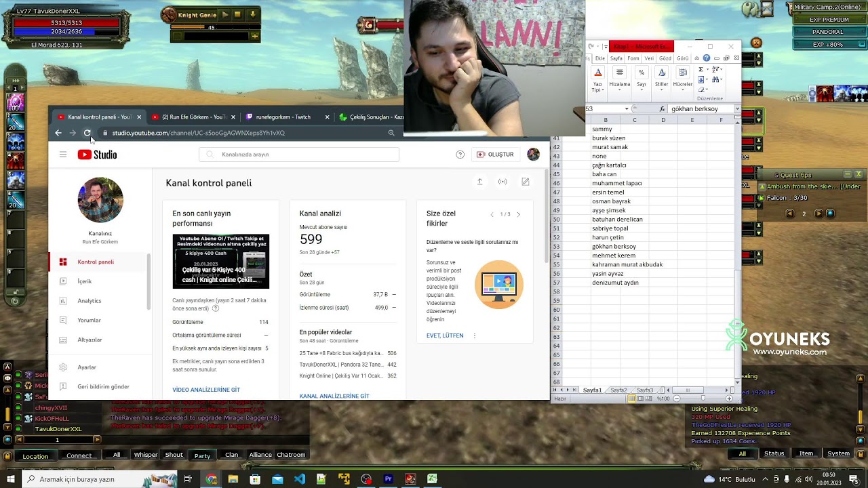Click the channel profile picture in sidebar

[100, 200]
